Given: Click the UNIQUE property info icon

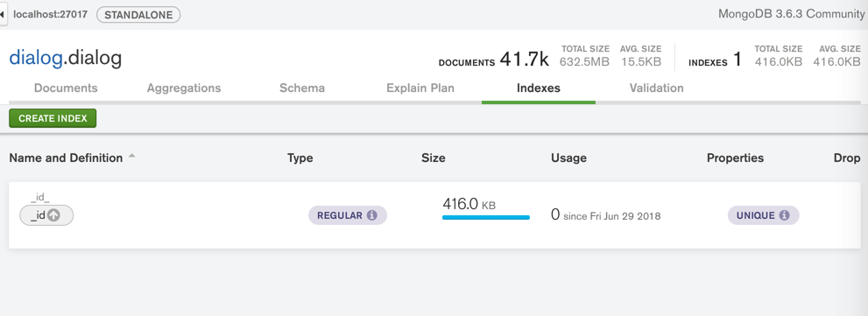Looking at the screenshot, I should 784,215.
